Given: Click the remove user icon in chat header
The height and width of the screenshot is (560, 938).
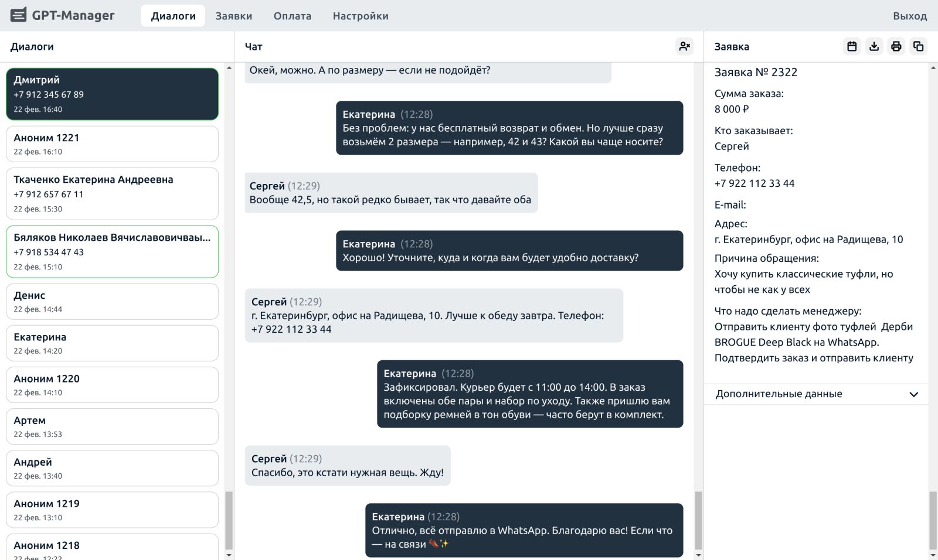Looking at the screenshot, I should [x=684, y=46].
